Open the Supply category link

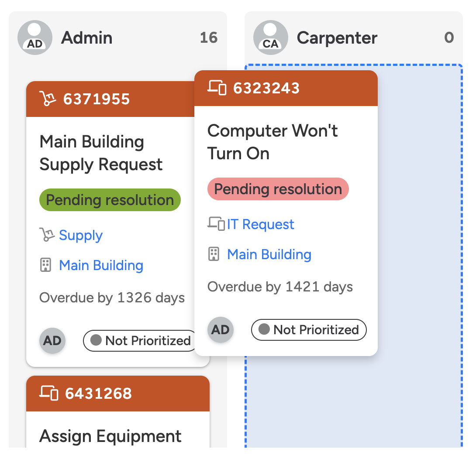click(81, 236)
